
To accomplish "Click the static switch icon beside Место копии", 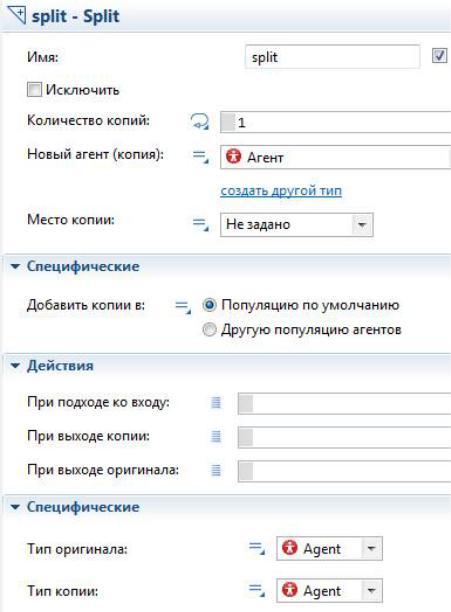I will 201,224.
